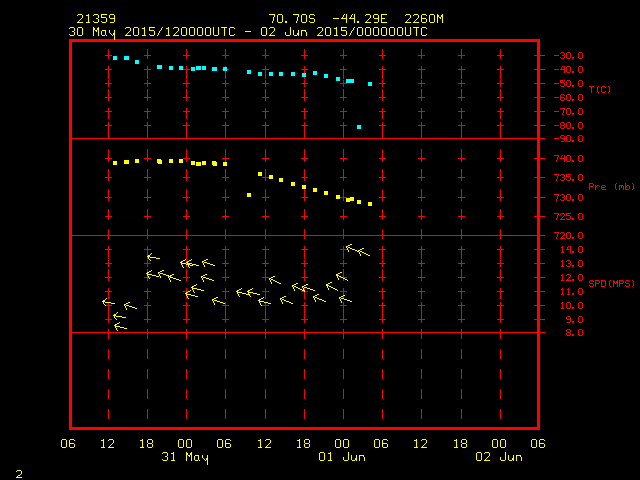Viewport: 640px width, 480px height.
Task: Click the isolated yellow pressure point below the descending series
Action: tap(249, 195)
